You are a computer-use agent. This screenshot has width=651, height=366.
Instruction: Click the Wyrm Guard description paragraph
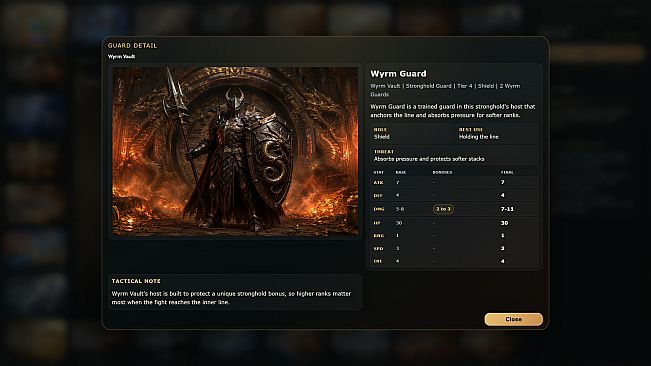(453, 110)
